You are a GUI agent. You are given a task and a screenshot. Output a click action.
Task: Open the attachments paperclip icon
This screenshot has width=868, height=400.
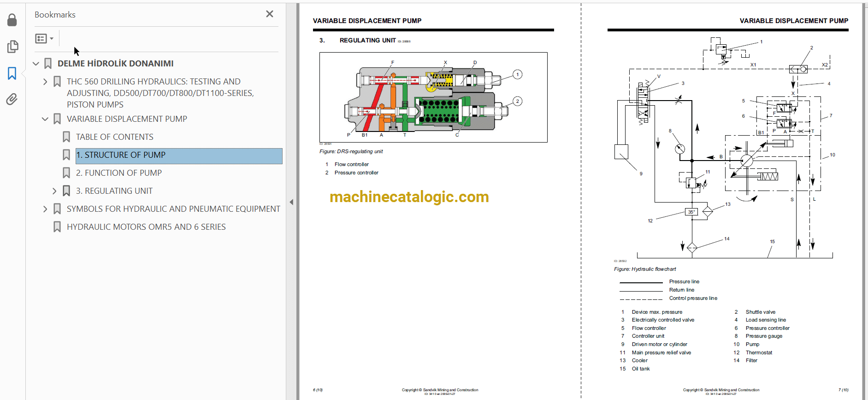point(12,99)
